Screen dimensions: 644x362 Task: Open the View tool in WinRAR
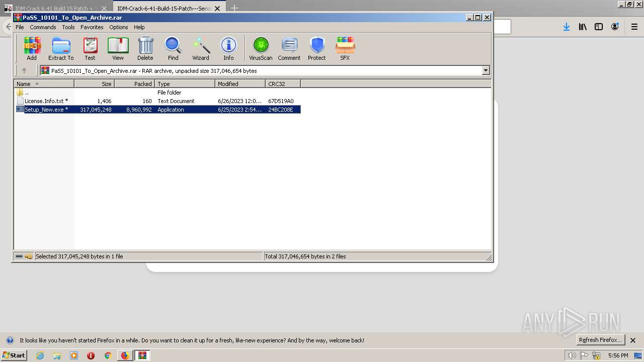pyautogui.click(x=118, y=49)
